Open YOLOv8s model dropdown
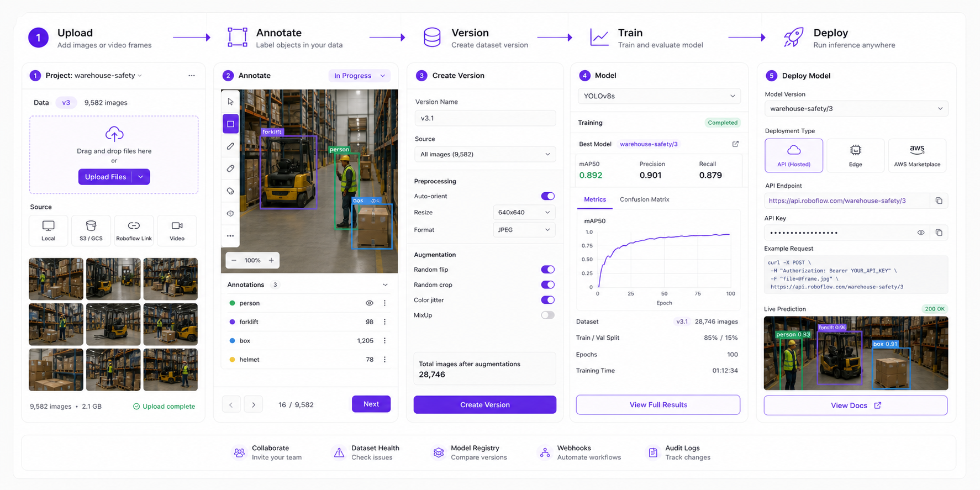 (659, 96)
